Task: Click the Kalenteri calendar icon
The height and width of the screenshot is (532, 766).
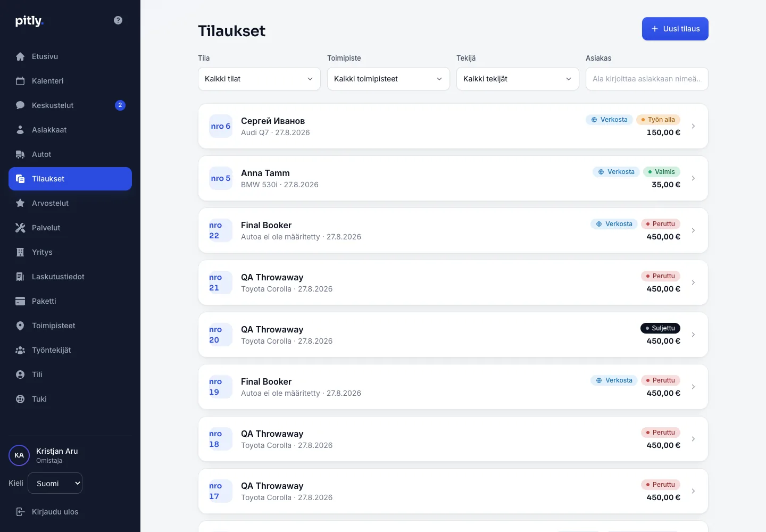Action: (20, 81)
